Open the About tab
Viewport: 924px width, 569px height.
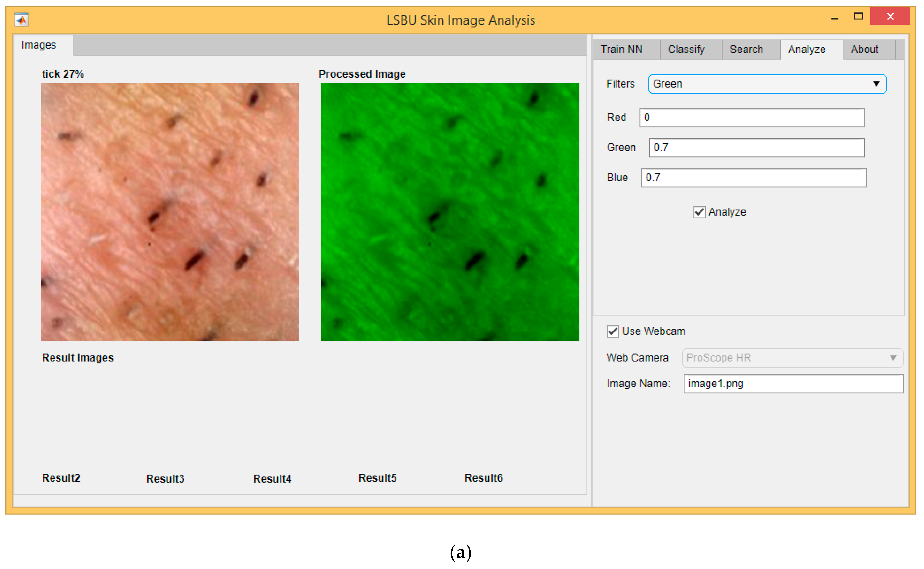[x=865, y=49]
